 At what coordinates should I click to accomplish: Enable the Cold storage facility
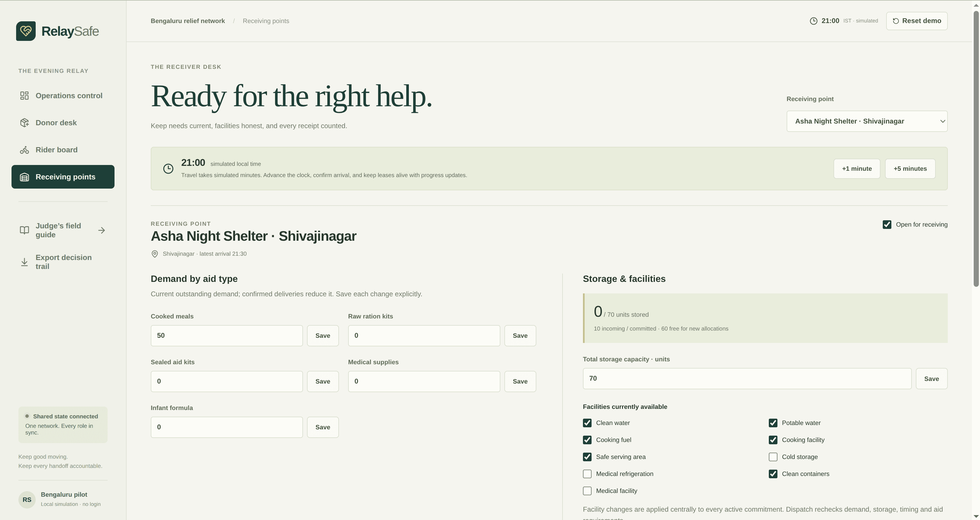773,457
